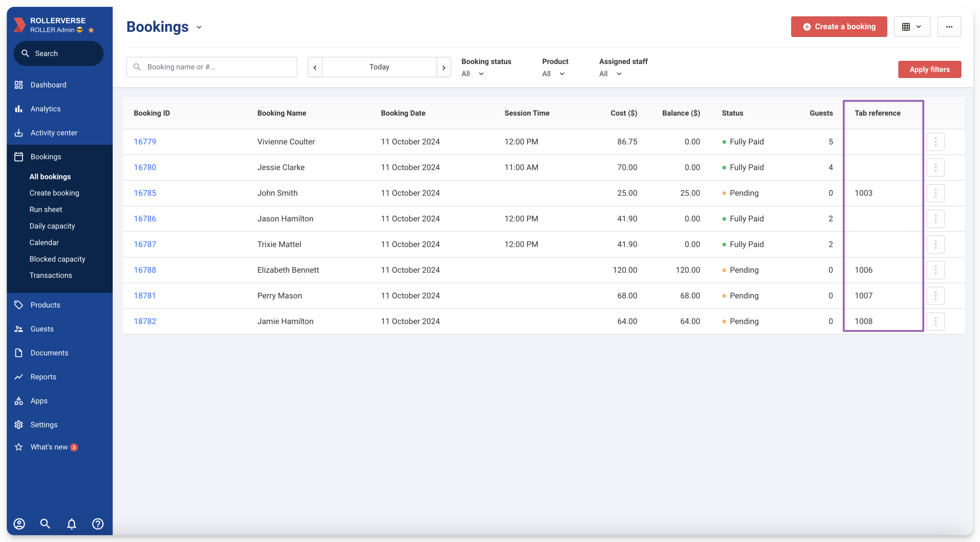
Task: Open the notifications bell icon
Action: [72, 524]
